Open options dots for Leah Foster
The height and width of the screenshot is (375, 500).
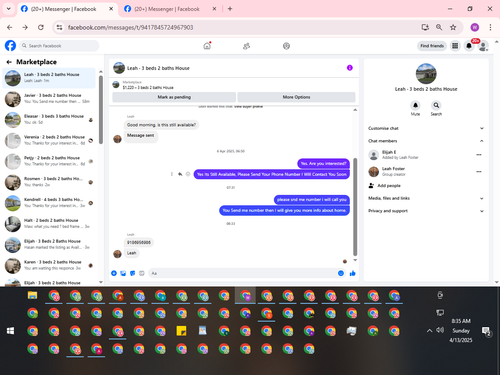tap(479, 171)
